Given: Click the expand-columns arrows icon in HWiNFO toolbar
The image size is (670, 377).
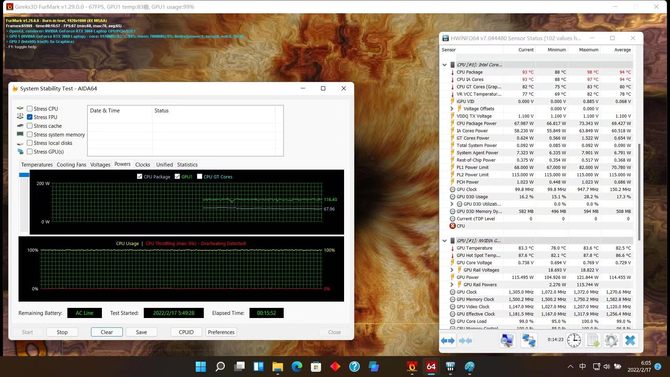Looking at the screenshot, I should tap(448, 341).
